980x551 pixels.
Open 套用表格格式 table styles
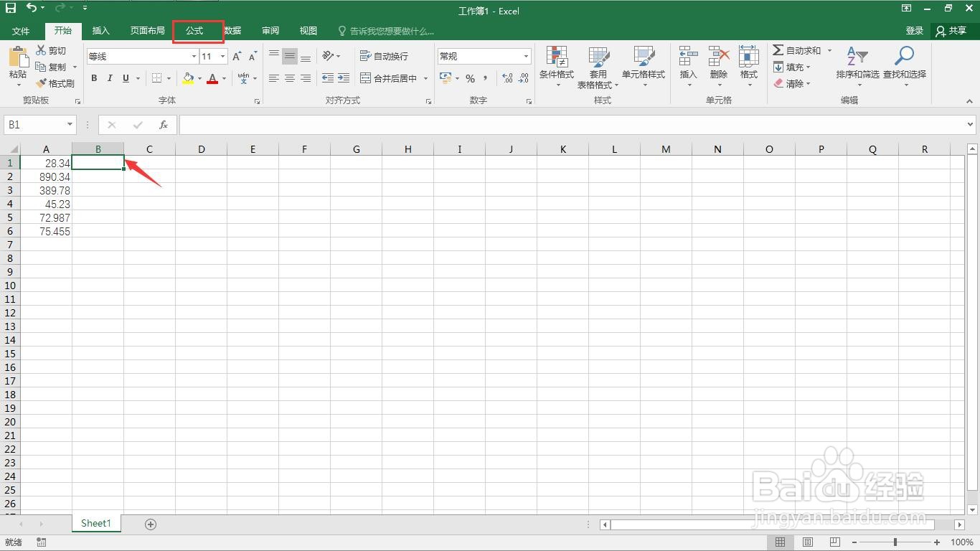(598, 67)
